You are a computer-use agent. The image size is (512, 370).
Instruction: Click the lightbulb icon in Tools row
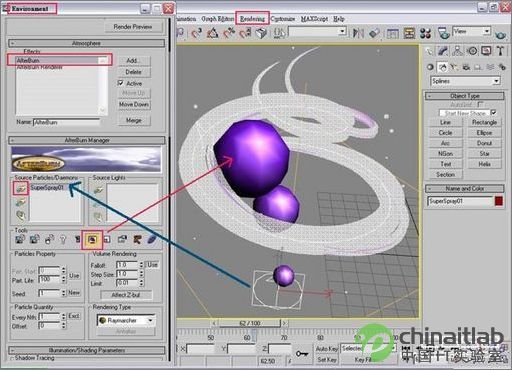coord(63,239)
